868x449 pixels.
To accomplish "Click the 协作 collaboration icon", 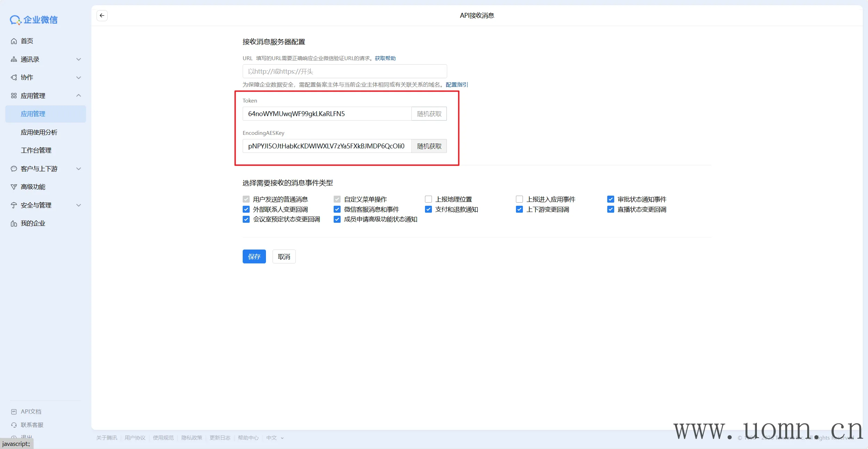I will click(14, 77).
